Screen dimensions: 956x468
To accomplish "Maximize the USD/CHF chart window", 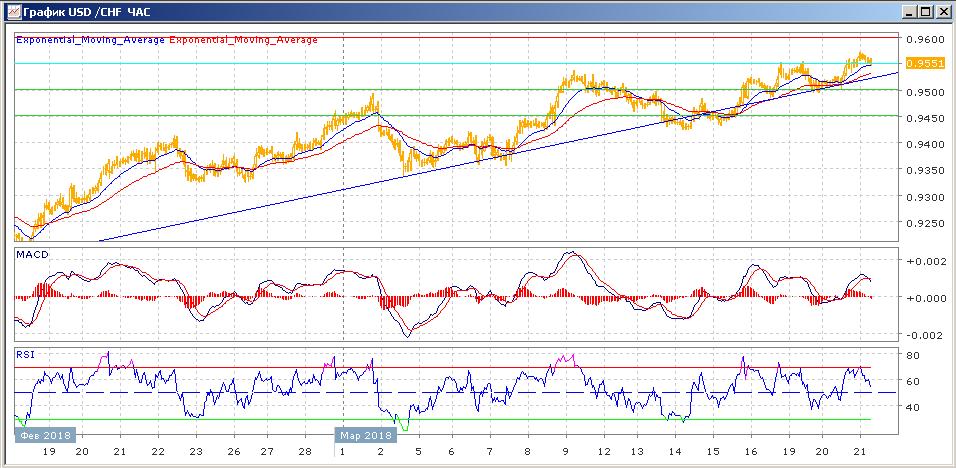I will 926,11.
